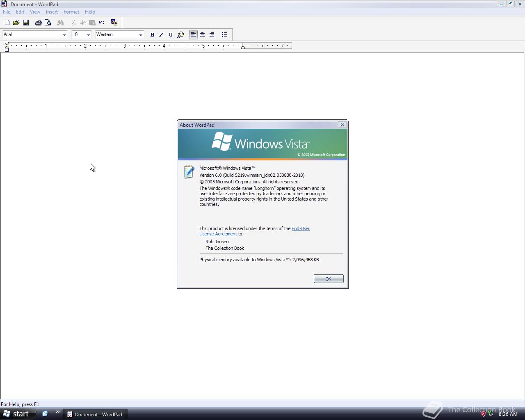Save the document using floppy disk icon

(x=25, y=23)
